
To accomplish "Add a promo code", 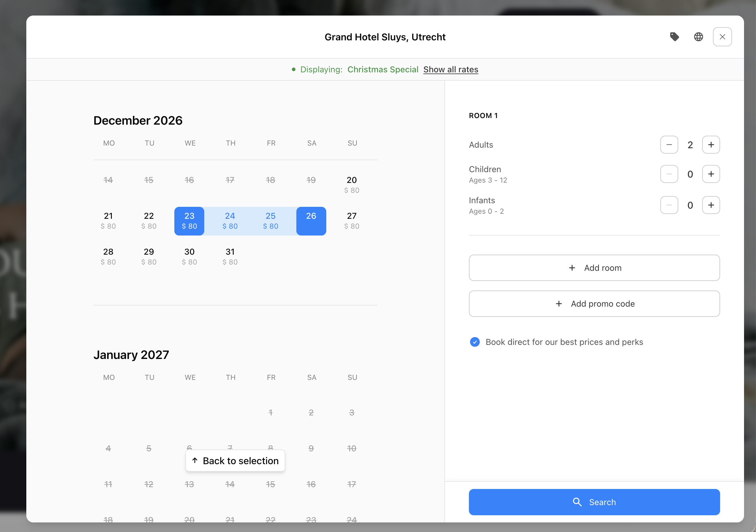I will pyautogui.click(x=594, y=304).
